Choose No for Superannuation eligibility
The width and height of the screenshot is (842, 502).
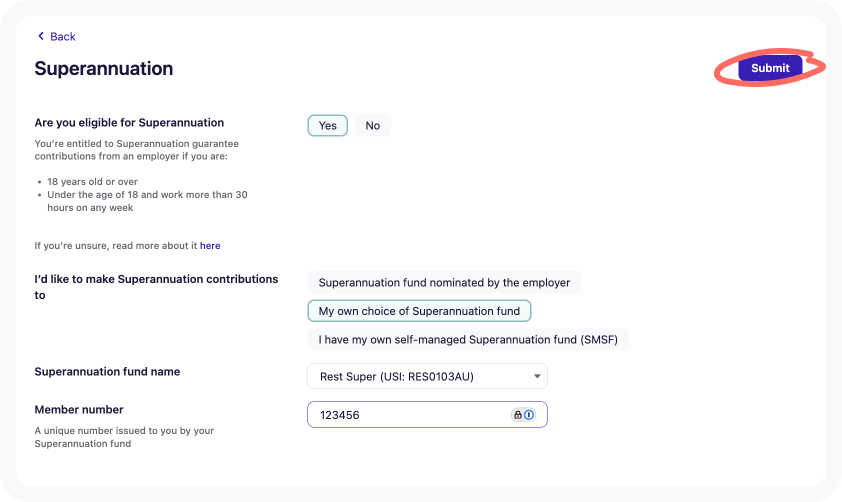tap(373, 126)
